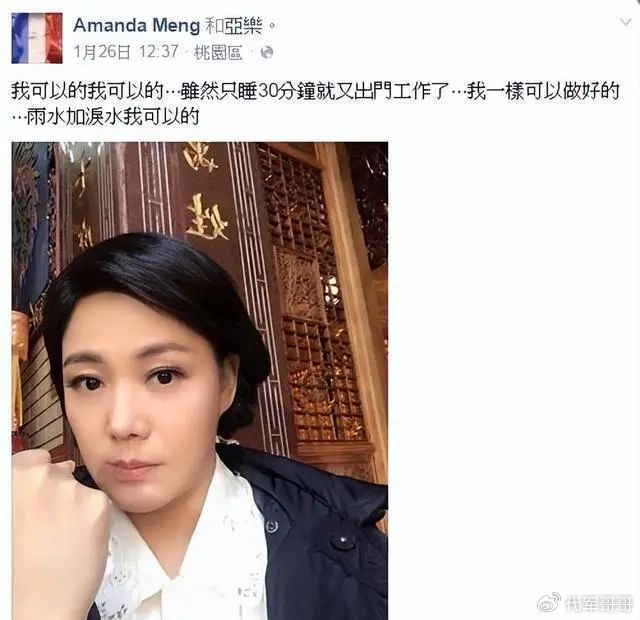Click the second line 雨水加淚水我可以的
Image resolution: width=640 pixels, height=620 pixels.
coord(105,117)
